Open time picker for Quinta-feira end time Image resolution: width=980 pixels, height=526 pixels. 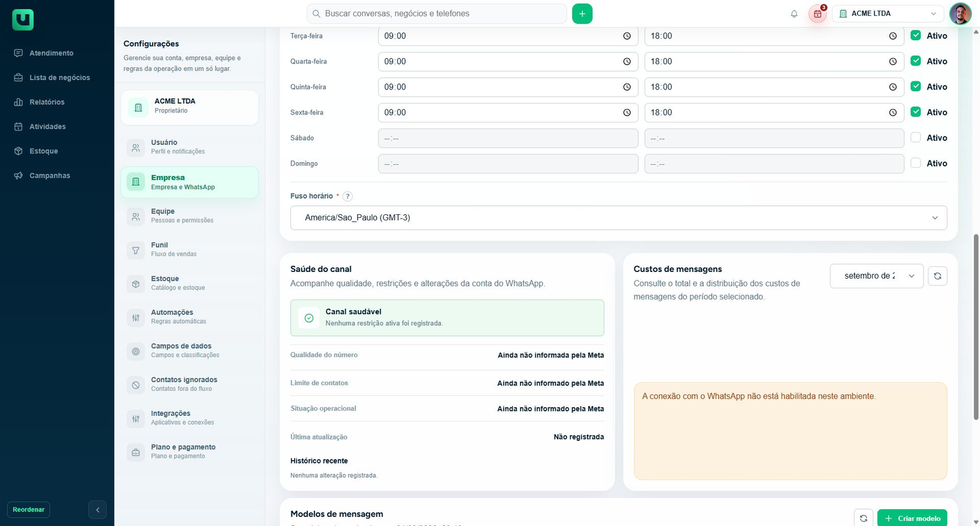pyautogui.click(x=892, y=88)
